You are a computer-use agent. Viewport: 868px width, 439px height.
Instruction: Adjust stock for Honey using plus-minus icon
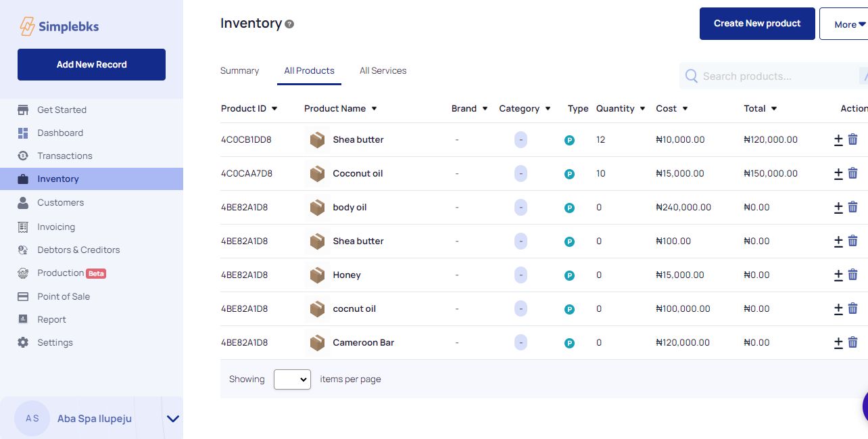[x=838, y=275]
